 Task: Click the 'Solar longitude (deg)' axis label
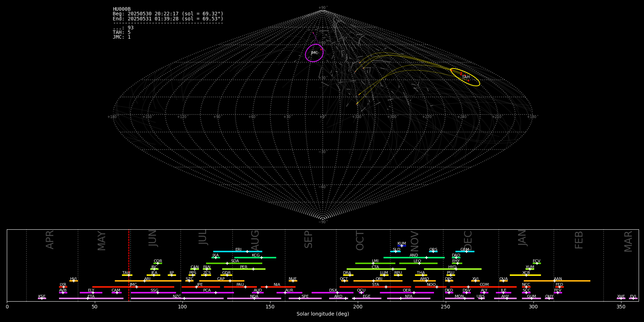pos(322,314)
